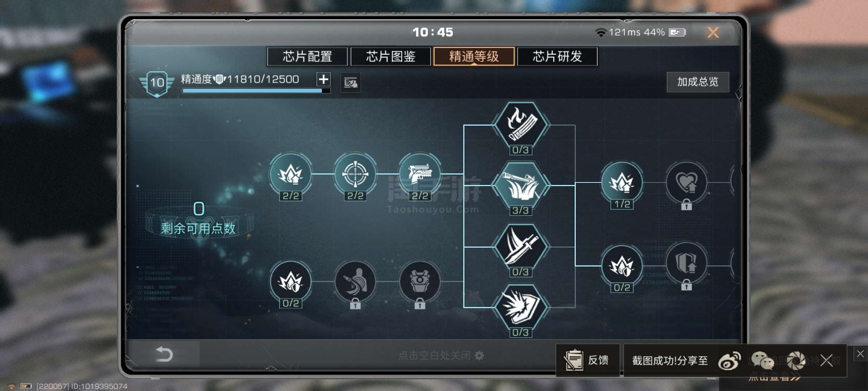
Task: Click the 加成总览 button
Action: [x=698, y=82]
